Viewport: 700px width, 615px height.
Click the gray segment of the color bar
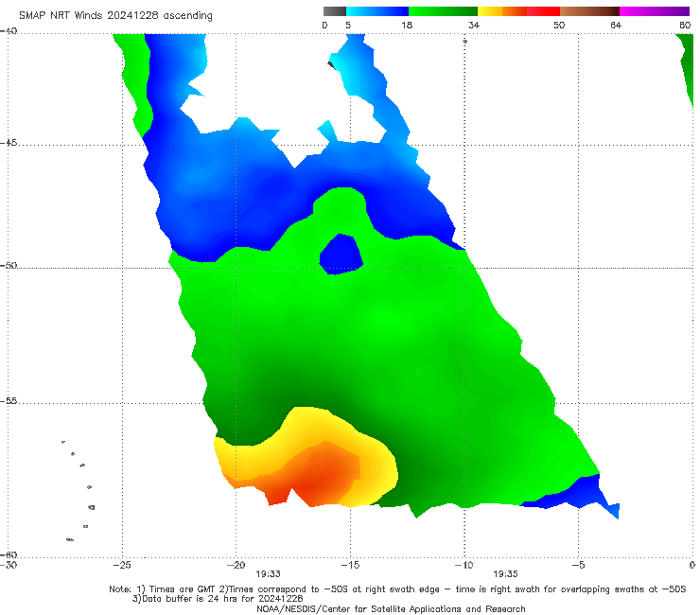coord(334,11)
